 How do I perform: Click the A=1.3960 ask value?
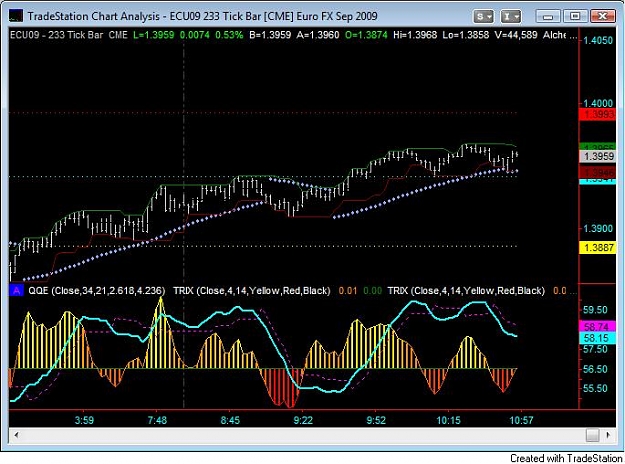pos(318,35)
